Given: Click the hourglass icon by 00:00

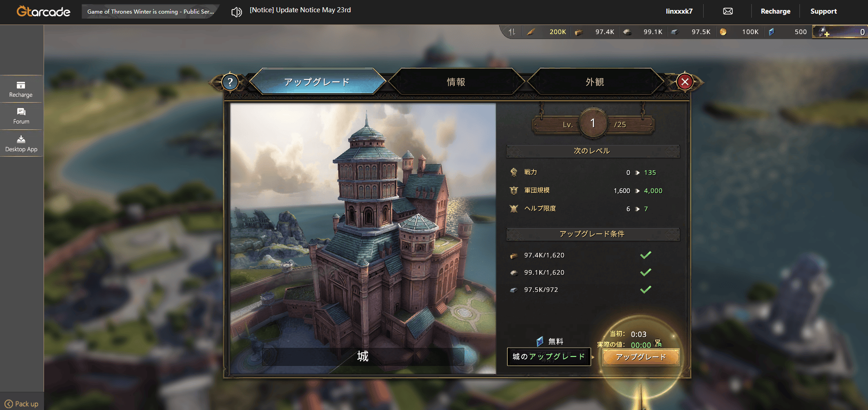Looking at the screenshot, I should [x=658, y=343].
